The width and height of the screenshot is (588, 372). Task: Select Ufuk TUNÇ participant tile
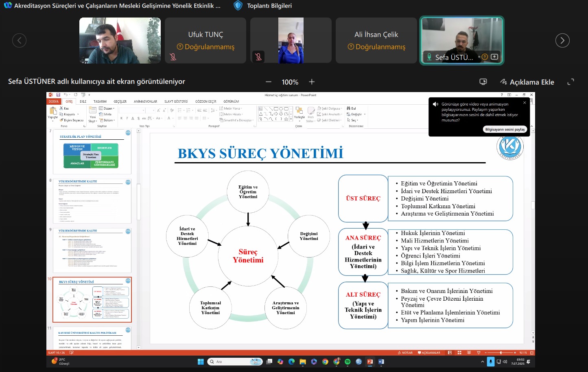(x=205, y=40)
